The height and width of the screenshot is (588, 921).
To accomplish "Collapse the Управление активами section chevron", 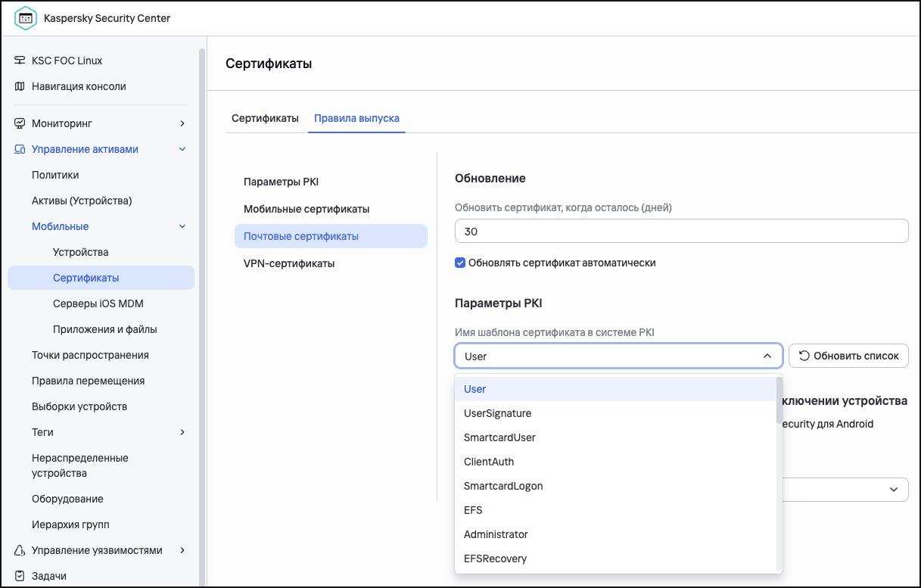I will [x=182, y=149].
